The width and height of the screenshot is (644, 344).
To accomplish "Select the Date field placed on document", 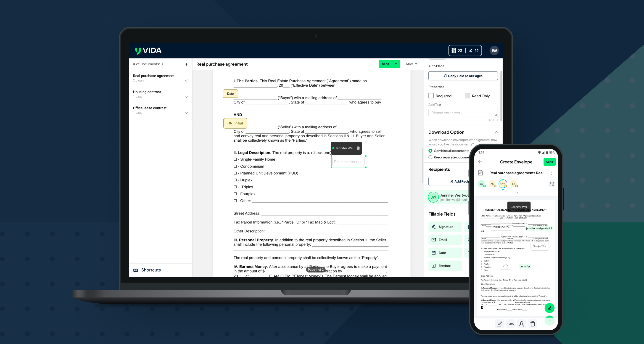I will (x=230, y=94).
